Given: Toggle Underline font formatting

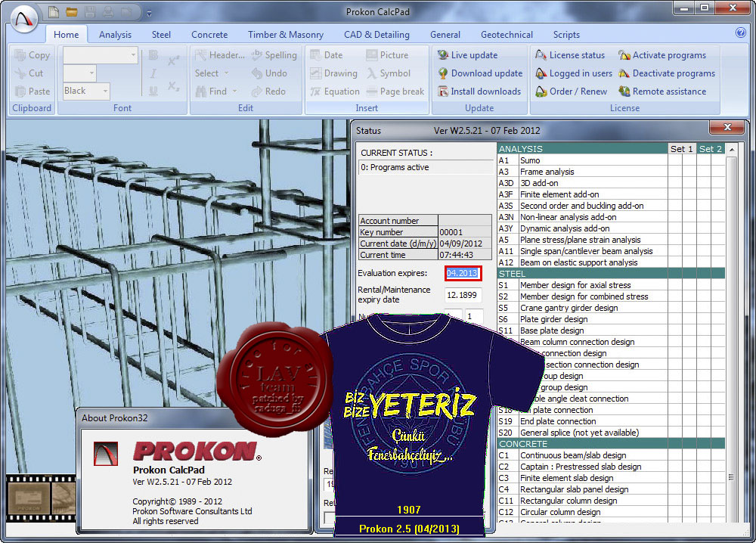Looking at the screenshot, I should [x=153, y=92].
